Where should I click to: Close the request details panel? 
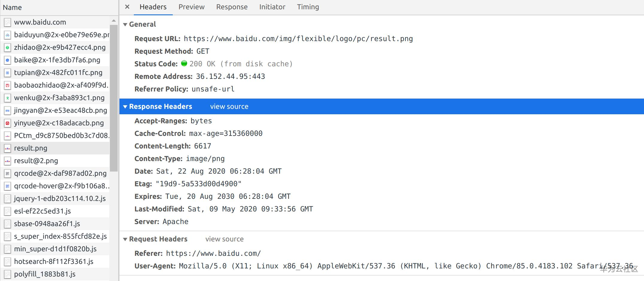tap(127, 7)
